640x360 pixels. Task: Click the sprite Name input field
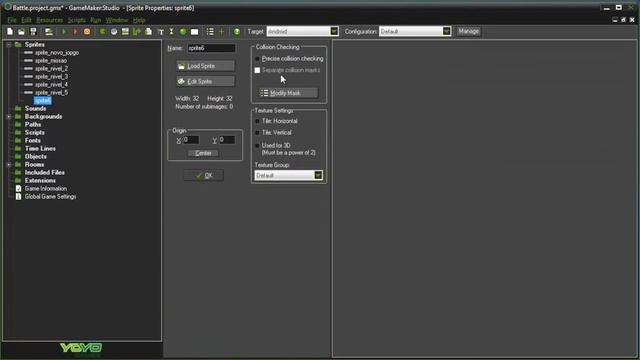(211, 48)
